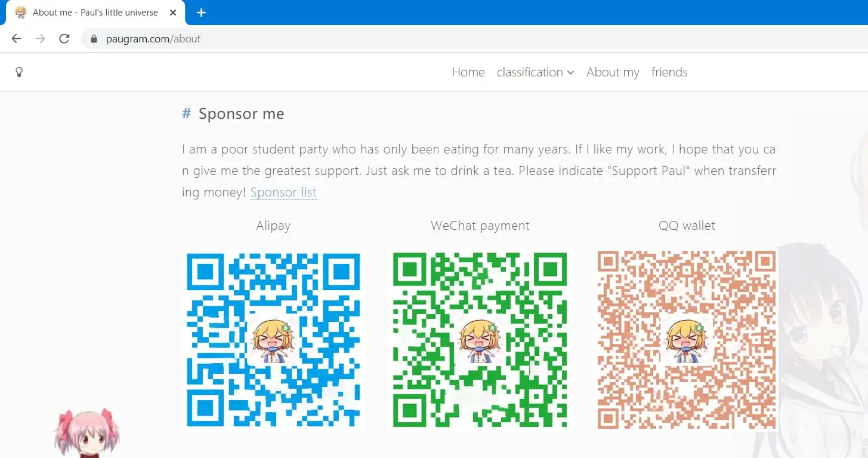Click the browser forward arrow
The image size is (868, 458).
click(40, 39)
